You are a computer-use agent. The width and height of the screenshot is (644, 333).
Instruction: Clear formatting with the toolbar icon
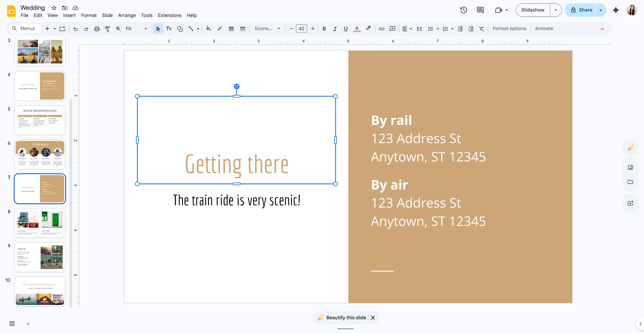[481, 29]
